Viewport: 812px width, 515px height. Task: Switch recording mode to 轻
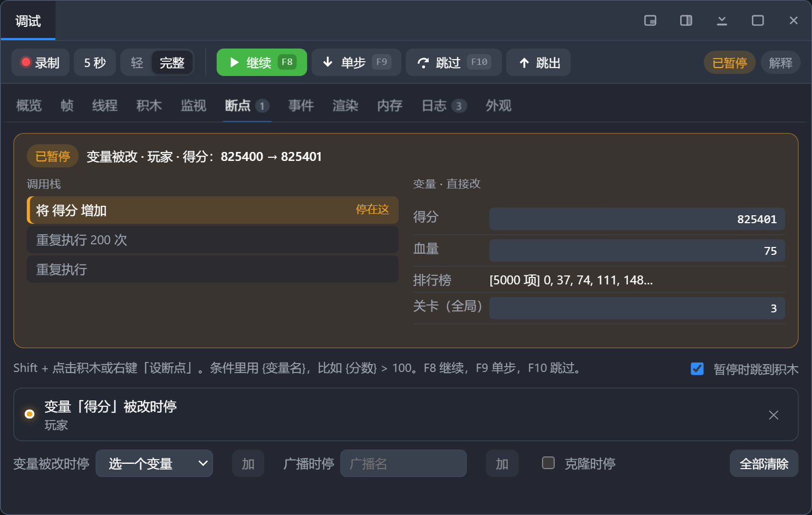(x=137, y=63)
